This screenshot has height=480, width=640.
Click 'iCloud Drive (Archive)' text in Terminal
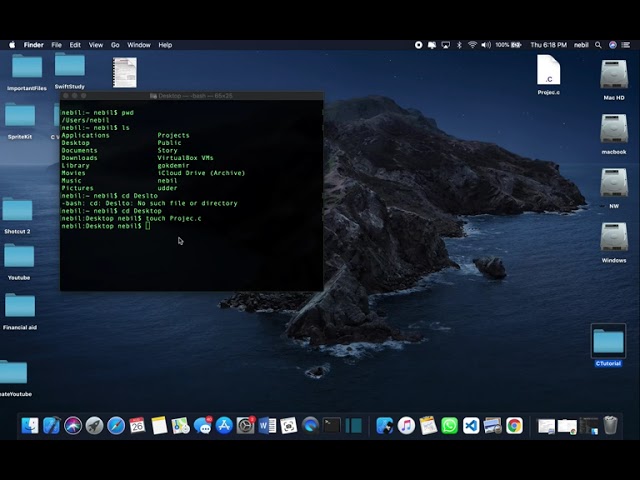click(201, 173)
